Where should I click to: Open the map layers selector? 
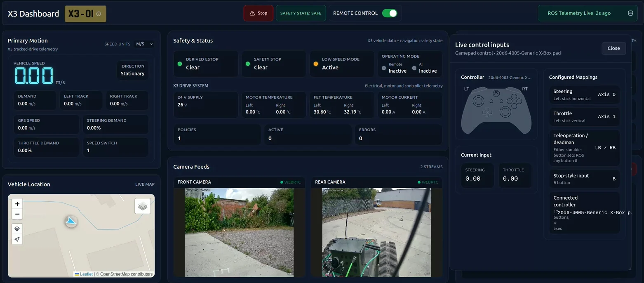tap(143, 206)
